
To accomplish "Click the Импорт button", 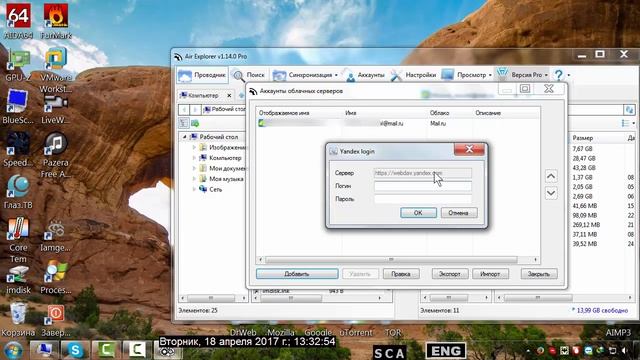I will coord(490,274).
